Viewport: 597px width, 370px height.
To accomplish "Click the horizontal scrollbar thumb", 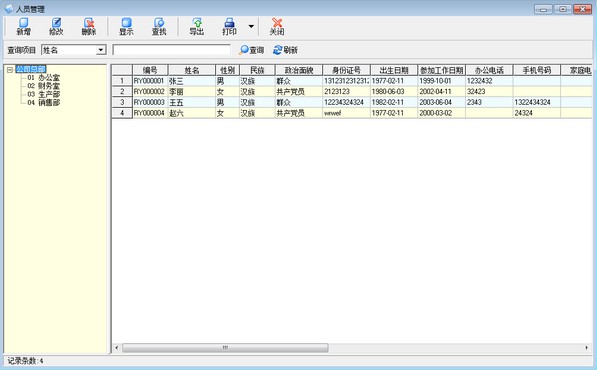I will (225, 348).
